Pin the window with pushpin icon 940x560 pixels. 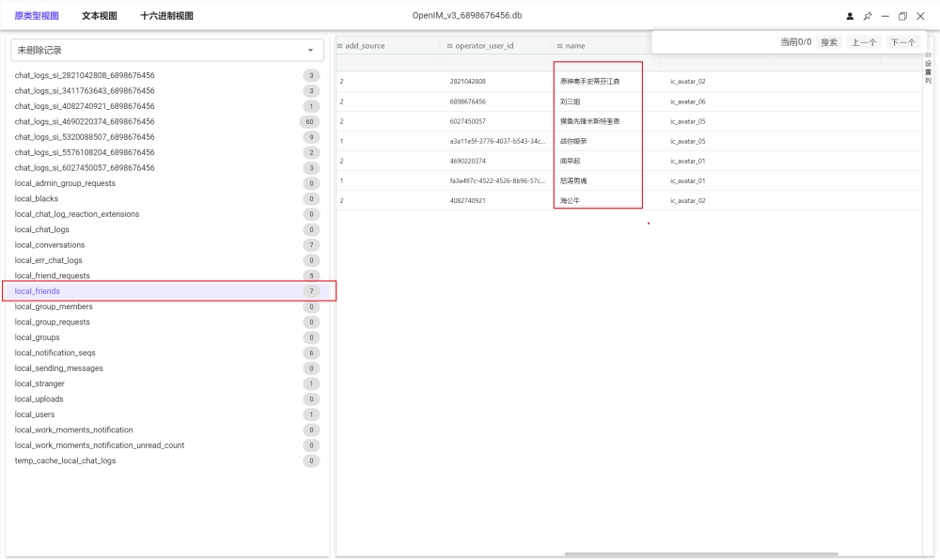868,16
